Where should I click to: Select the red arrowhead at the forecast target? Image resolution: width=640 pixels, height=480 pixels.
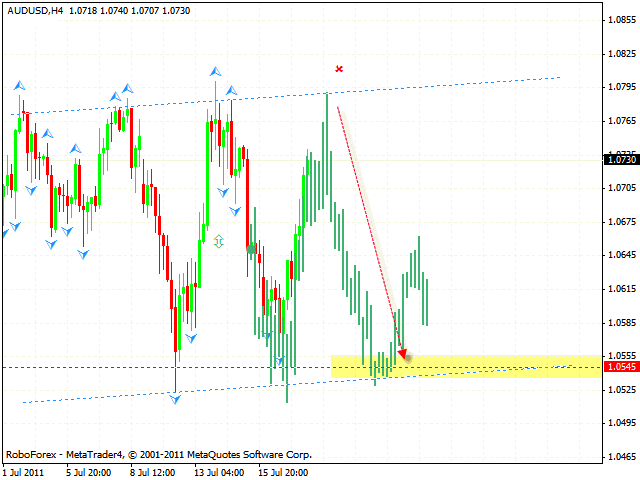(x=404, y=354)
